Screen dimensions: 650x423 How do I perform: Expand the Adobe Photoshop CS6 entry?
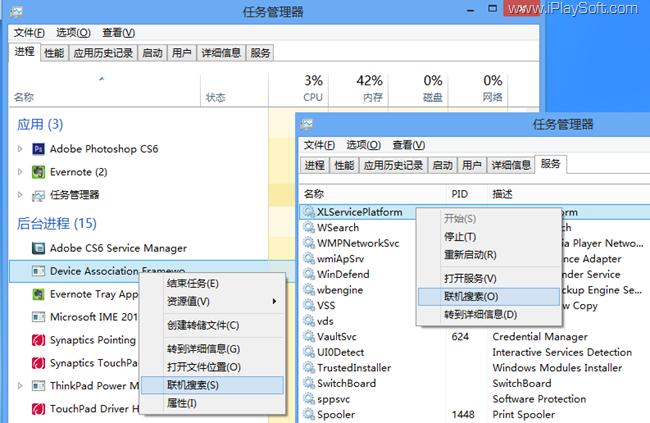point(20,149)
